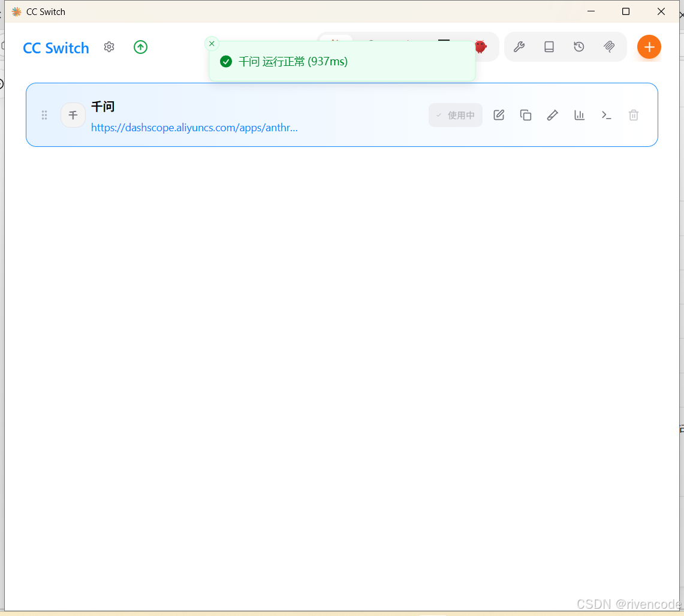Click the drag handle of 千问 card

(44, 115)
